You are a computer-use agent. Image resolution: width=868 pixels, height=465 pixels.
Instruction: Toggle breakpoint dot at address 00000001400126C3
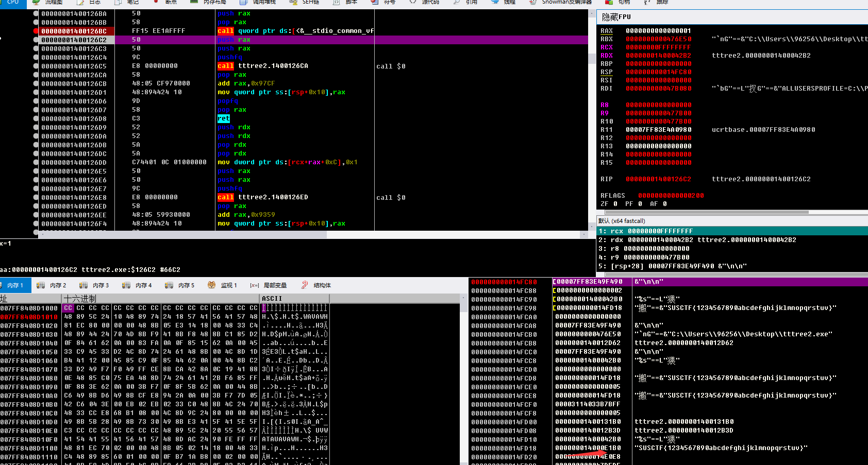(x=36, y=48)
